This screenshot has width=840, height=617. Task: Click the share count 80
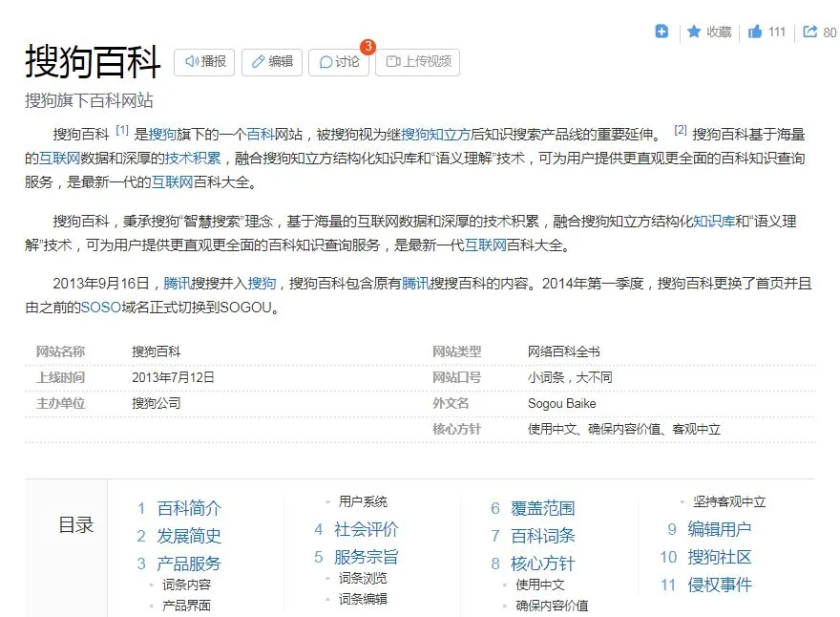[829, 32]
